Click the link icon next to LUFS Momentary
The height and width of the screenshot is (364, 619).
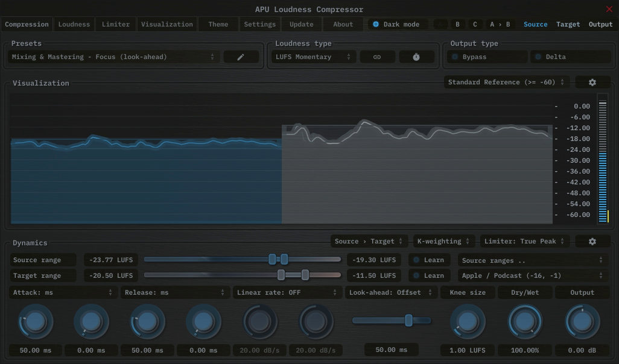(377, 56)
